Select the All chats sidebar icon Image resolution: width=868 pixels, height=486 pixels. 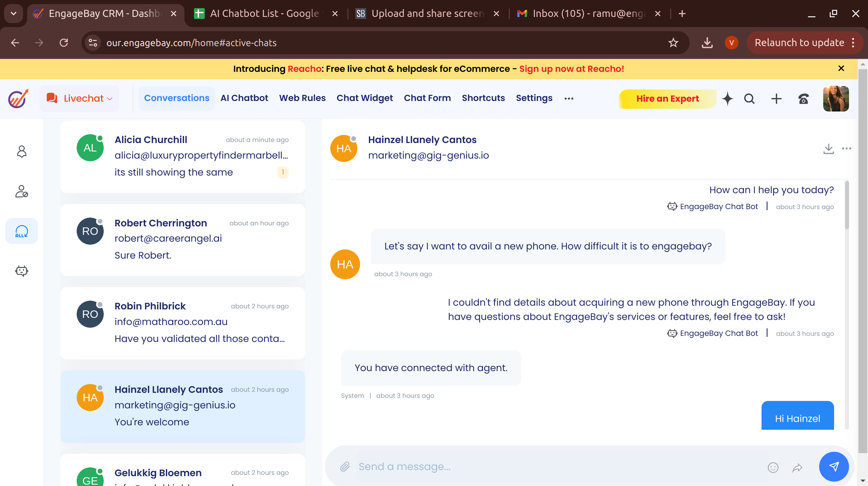(x=22, y=231)
